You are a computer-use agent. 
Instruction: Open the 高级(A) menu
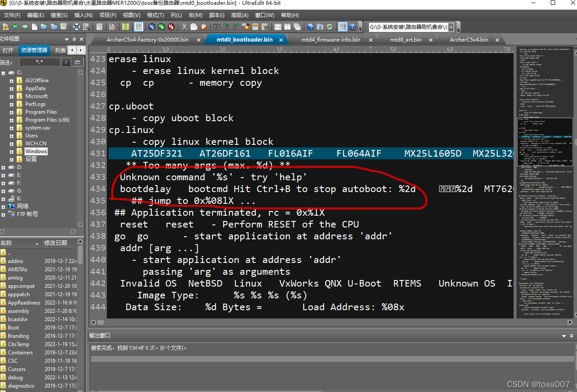239,15
